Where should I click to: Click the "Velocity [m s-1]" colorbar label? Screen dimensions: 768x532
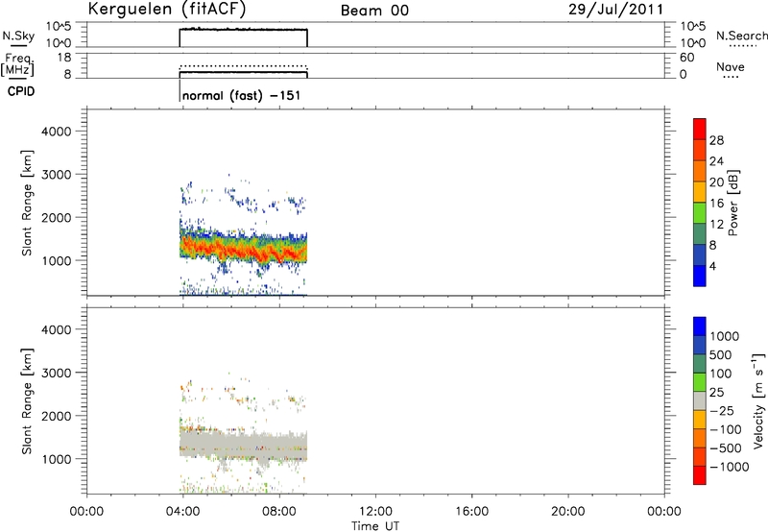(758, 400)
